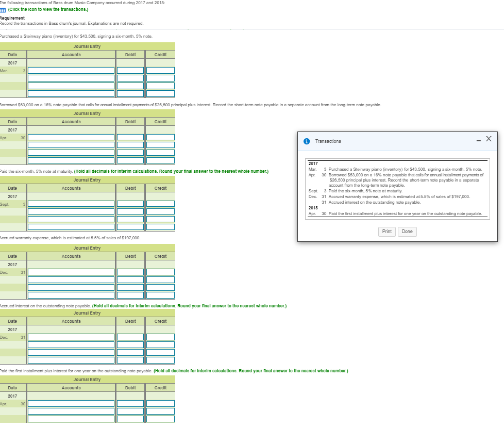Click the 'Transactions' dialog title
This screenshot has width=504, height=428.
point(328,141)
